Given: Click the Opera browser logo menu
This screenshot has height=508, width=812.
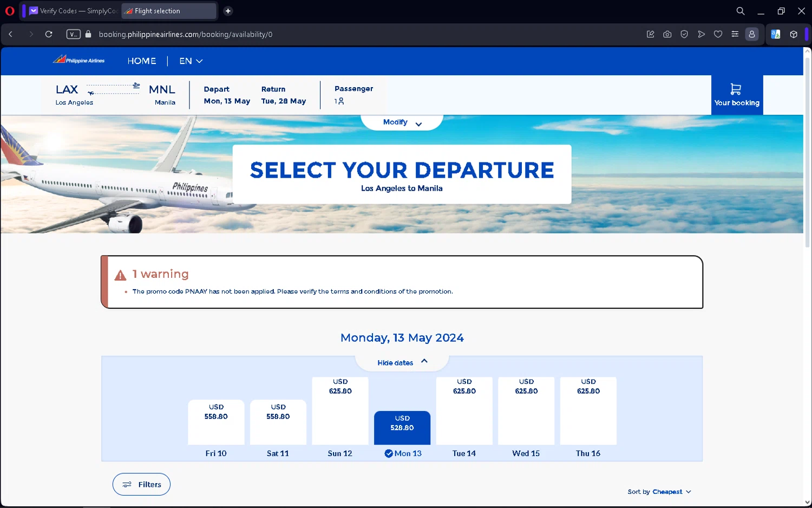Looking at the screenshot, I should [10, 11].
